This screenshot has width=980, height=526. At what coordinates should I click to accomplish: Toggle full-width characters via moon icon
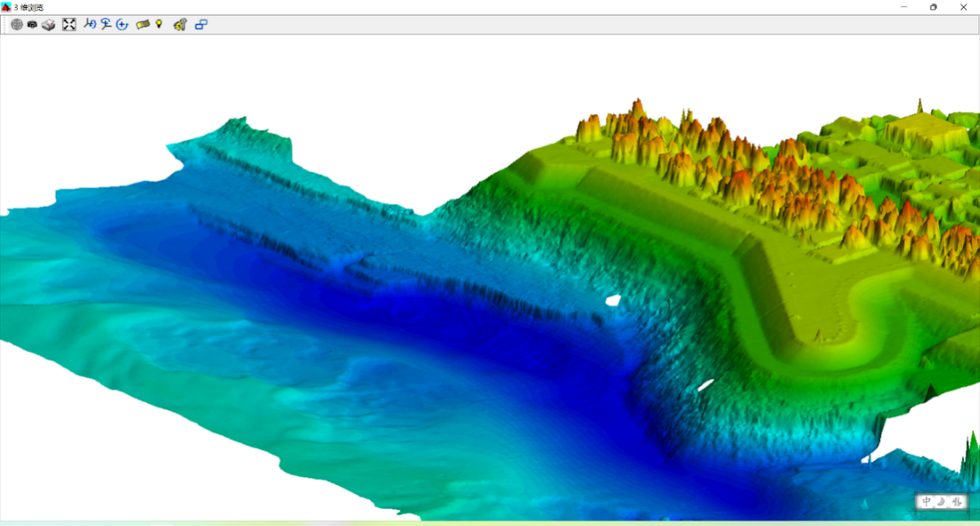(941, 503)
